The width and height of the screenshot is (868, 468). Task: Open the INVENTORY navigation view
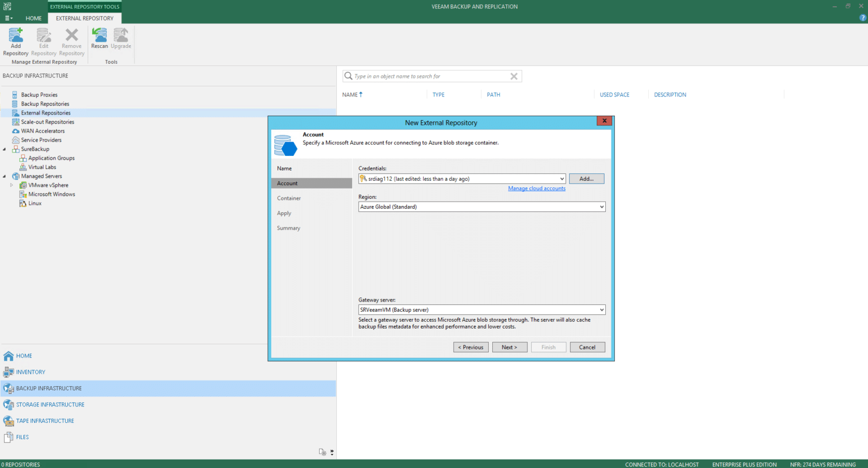(x=168, y=372)
